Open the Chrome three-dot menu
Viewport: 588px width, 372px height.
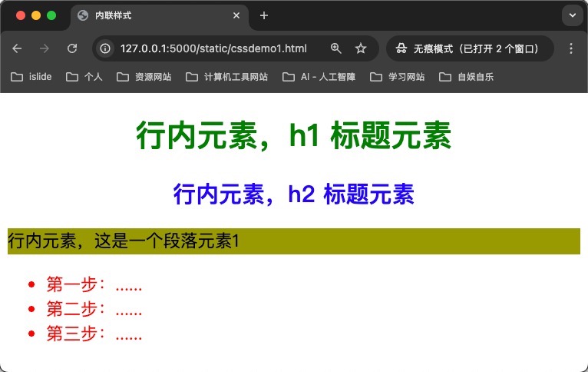571,48
